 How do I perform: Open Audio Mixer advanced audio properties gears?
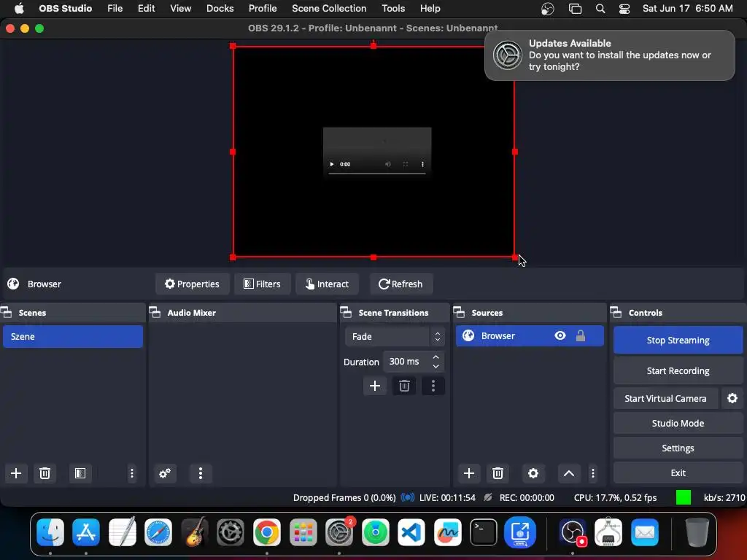165,473
